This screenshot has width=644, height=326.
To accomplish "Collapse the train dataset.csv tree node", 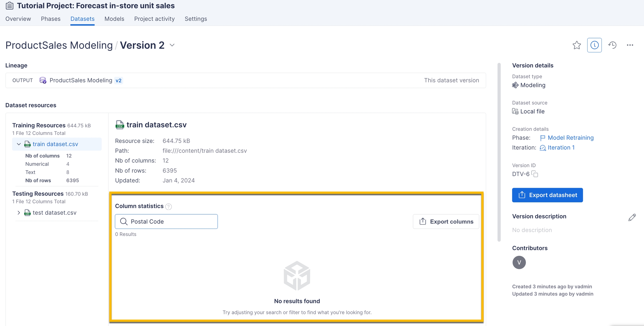I will (19, 144).
